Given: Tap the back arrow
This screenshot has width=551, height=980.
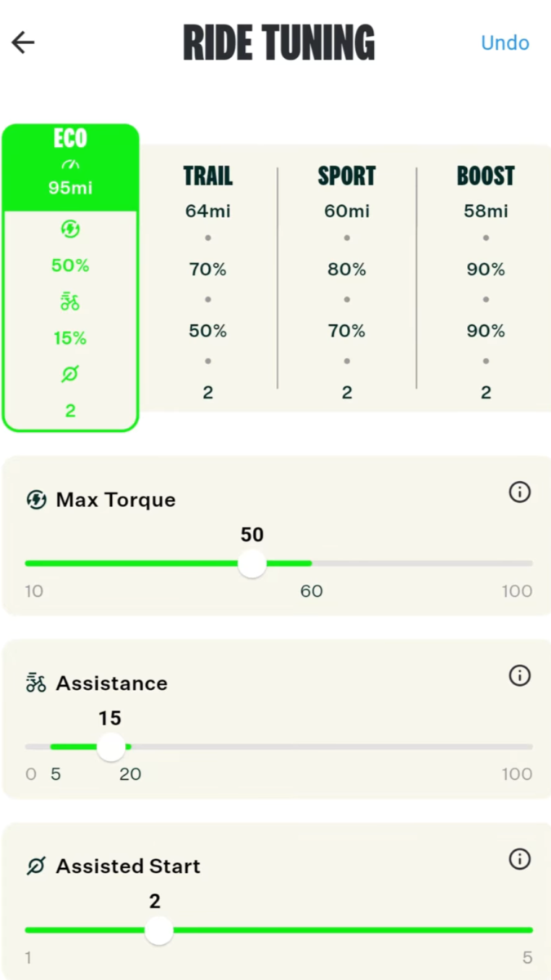Looking at the screenshot, I should tap(22, 42).
